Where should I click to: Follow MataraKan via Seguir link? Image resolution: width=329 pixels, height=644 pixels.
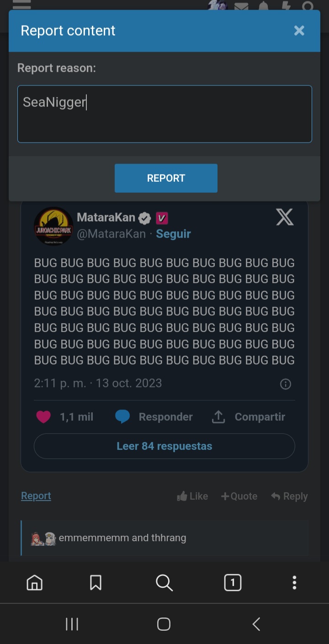[x=173, y=234]
